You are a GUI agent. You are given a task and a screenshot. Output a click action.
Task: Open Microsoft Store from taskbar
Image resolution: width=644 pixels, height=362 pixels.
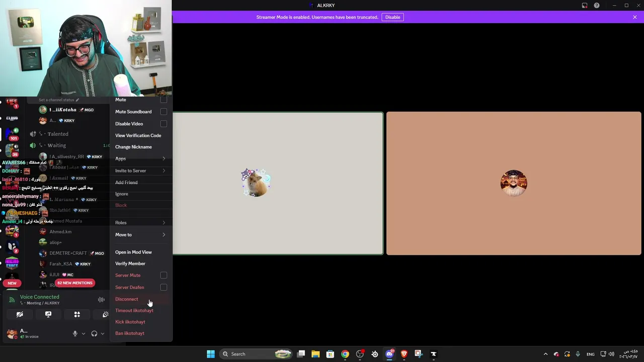coord(330,354)
